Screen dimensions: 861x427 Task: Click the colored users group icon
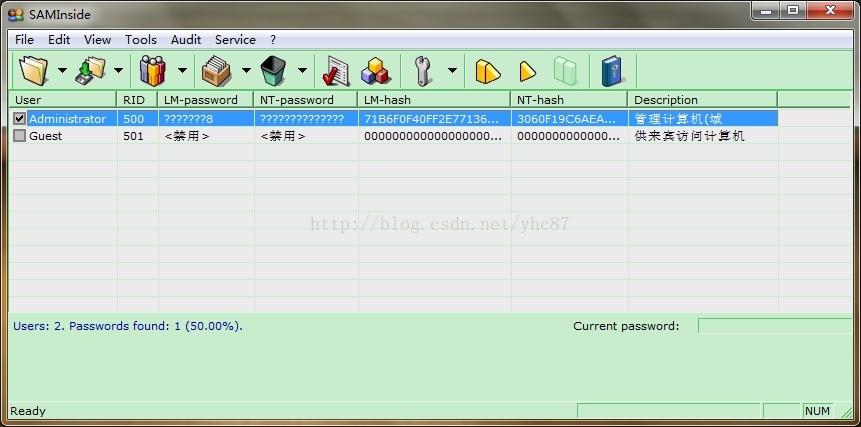[x=152, y=71]
